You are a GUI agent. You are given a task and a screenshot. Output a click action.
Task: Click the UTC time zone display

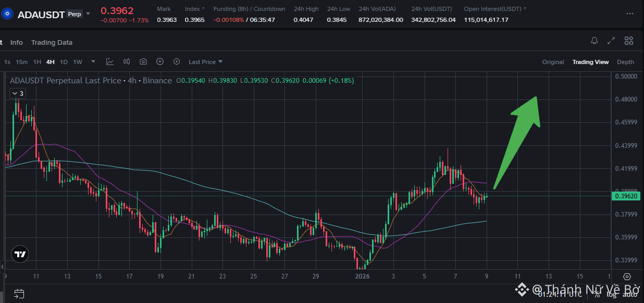pyautogui.click(x=560, y=295)
